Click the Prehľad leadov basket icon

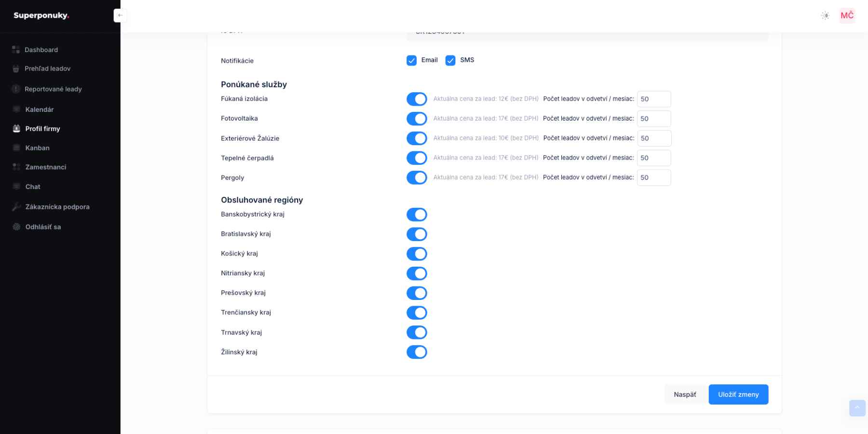pos(16,69)
